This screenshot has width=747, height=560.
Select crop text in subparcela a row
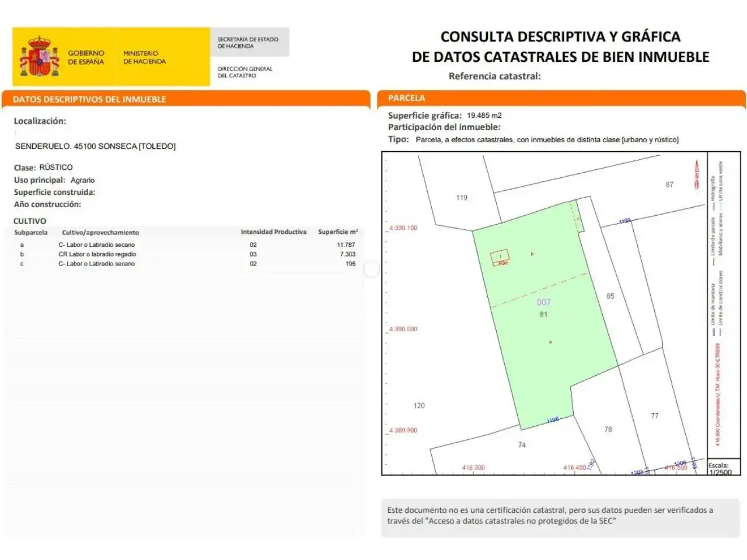tap(96, 245)
